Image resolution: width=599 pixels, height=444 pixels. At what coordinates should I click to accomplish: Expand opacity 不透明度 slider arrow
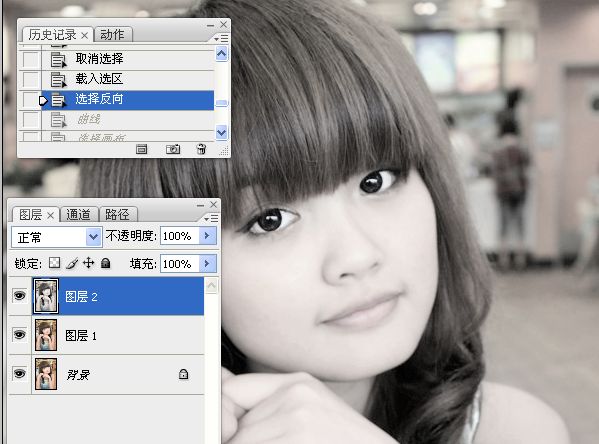207,236
